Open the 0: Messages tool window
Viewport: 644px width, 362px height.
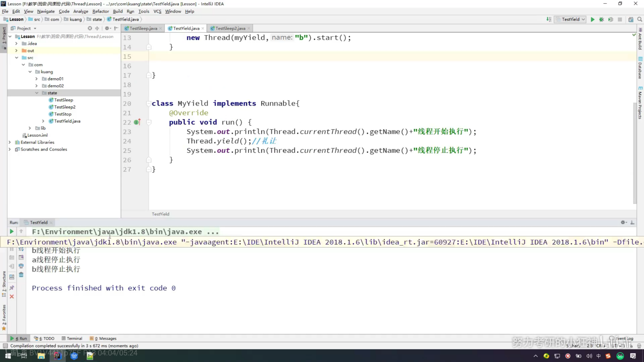(103, 338)
